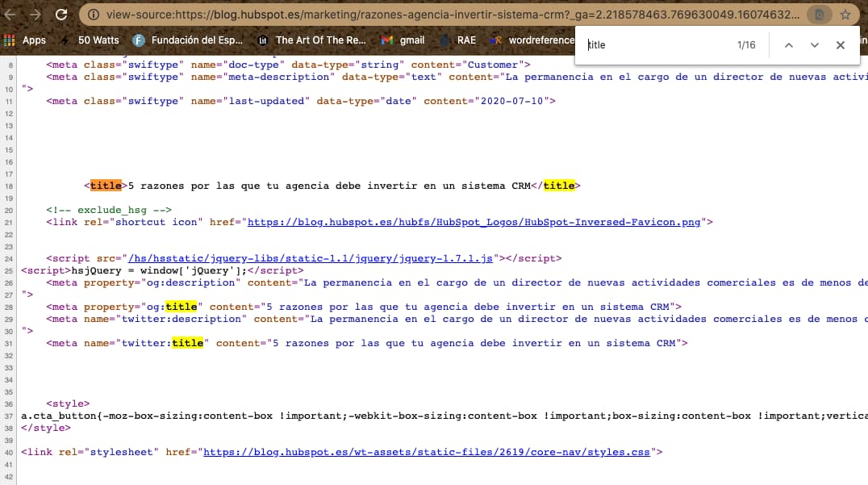Go forward to the next page
Viewport: 868px width, 485px height.
tap(35, 15)
